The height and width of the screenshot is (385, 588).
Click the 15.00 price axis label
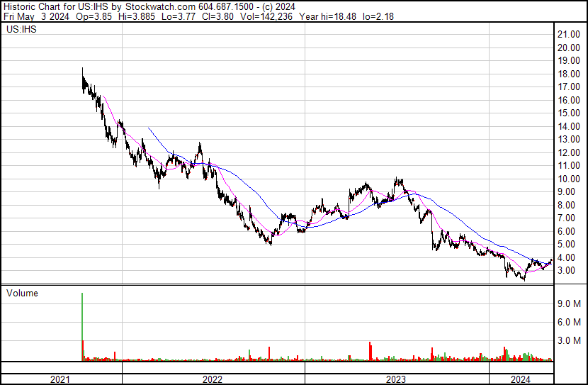(568, 113)
